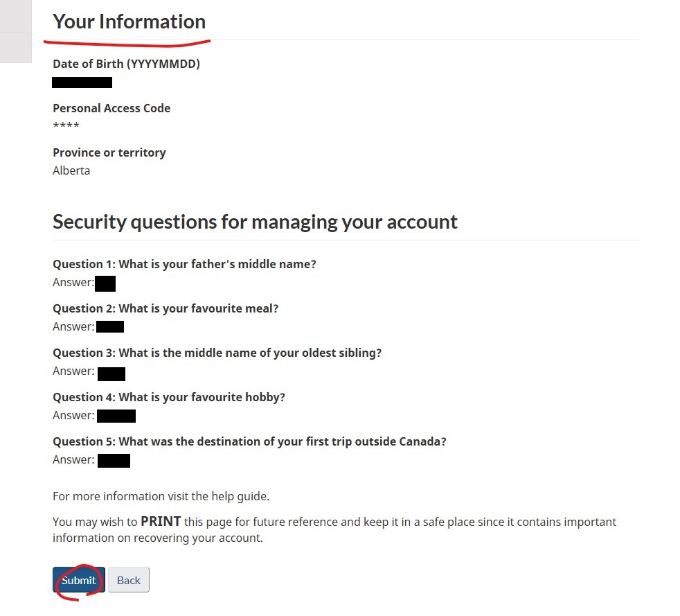Click the help guide information sentence

(161, 496)
